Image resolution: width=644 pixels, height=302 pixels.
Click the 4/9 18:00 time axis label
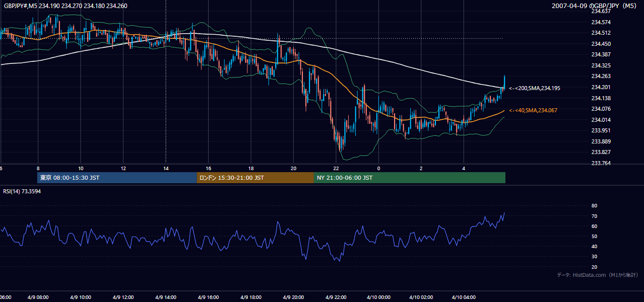[x=251, y=297]
